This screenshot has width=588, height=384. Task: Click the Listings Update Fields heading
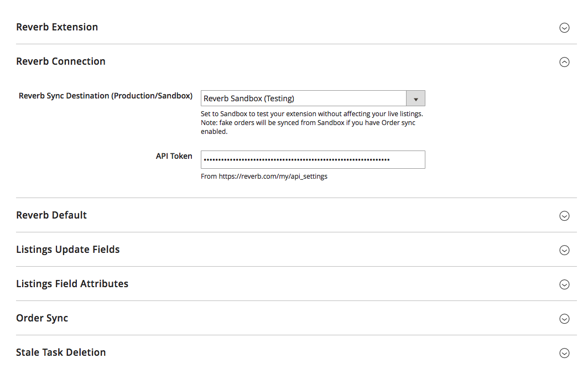point(68,250)
